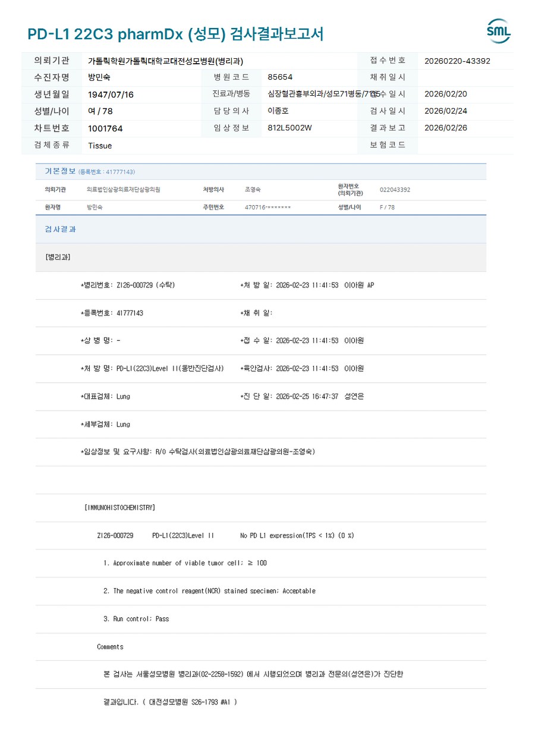Click the comment line '대전성모병원 S26-1793 #A1'
Viewport: 535px width, 756px height.
point(170,702)
